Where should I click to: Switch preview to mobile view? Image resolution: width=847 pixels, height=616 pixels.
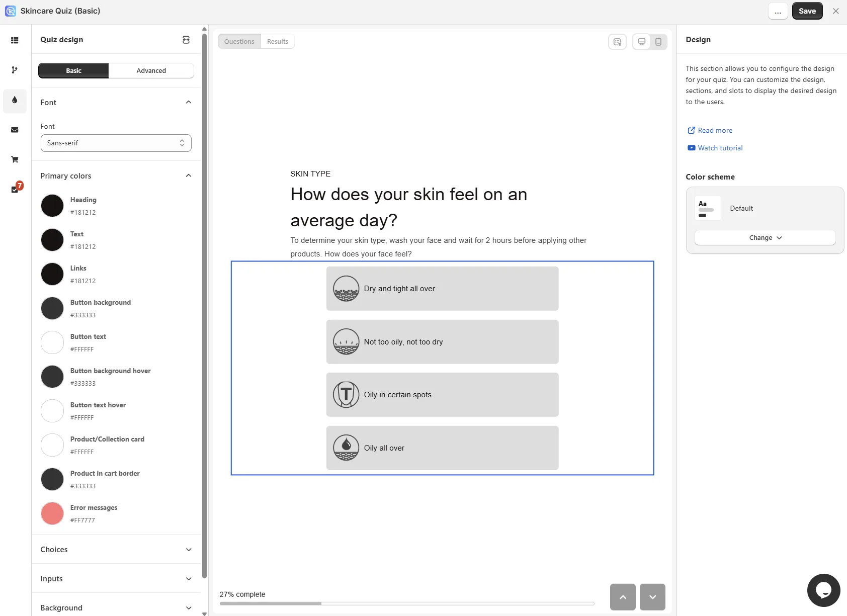(x=658, y=42)
